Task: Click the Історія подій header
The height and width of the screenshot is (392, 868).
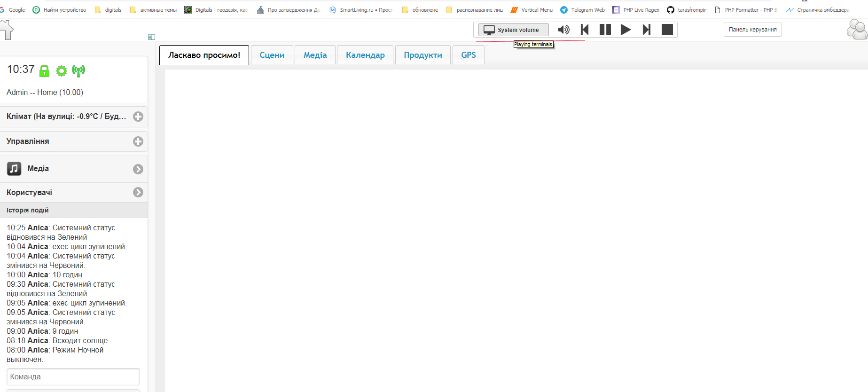Action: pos(74,210)
